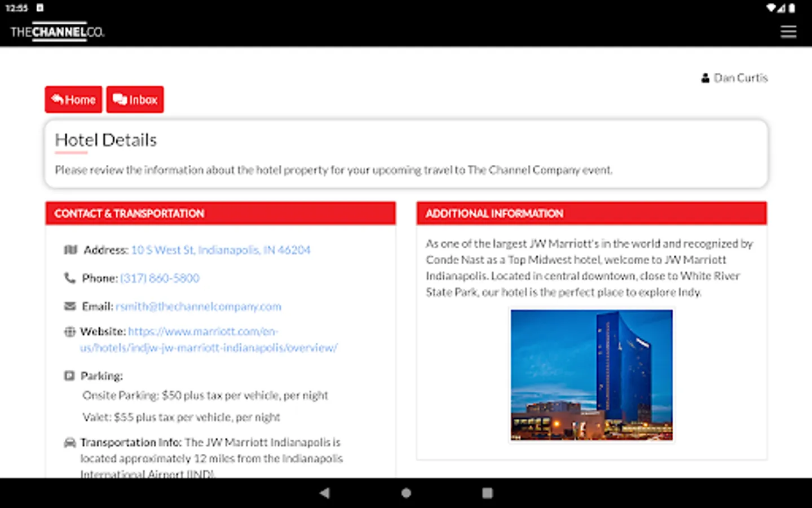Click the Dan Curtis user name

click(x=740, y=78)
